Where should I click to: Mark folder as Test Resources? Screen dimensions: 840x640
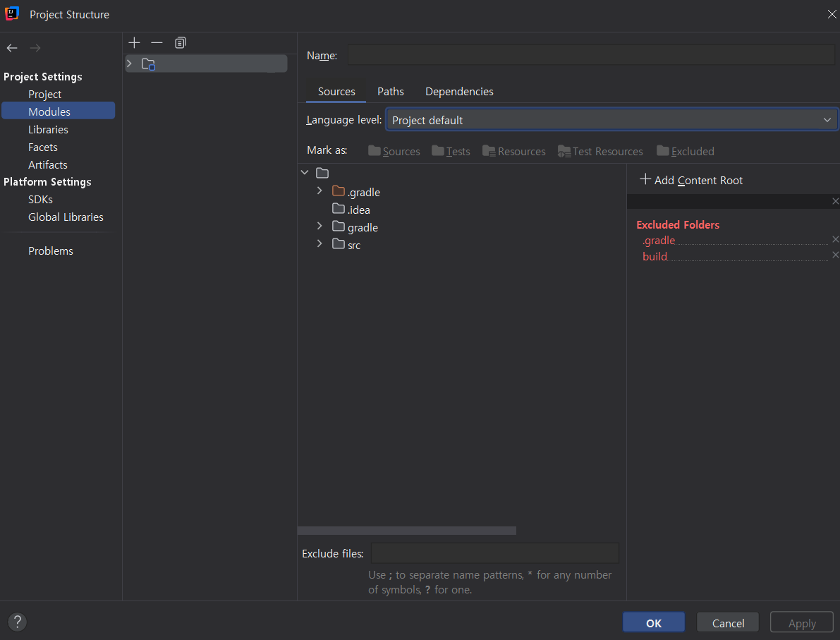click(600, 151)
